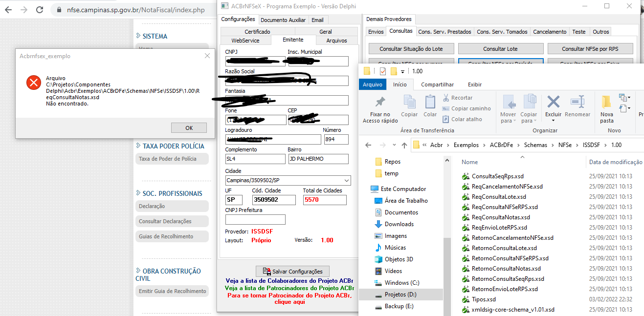Open the Arquivo menu in Explorer
This screenshot has height=316, width=644.
click(x=373, y=84)
